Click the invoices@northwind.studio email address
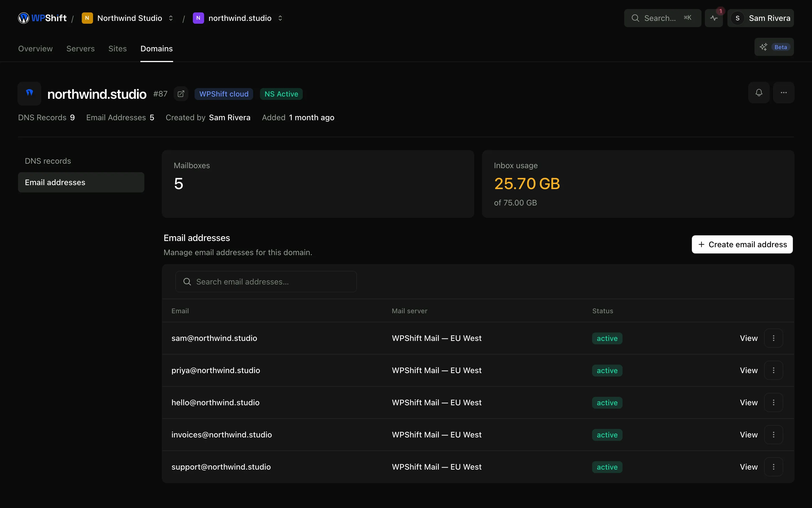This screenshot has width=812, height=508. 222,435
